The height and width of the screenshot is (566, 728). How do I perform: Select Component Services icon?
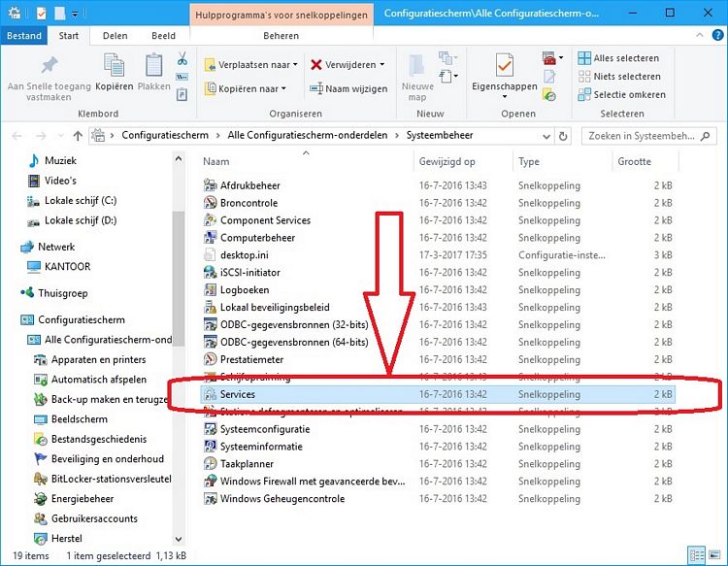pyautogui.click(x=210, y=220)
